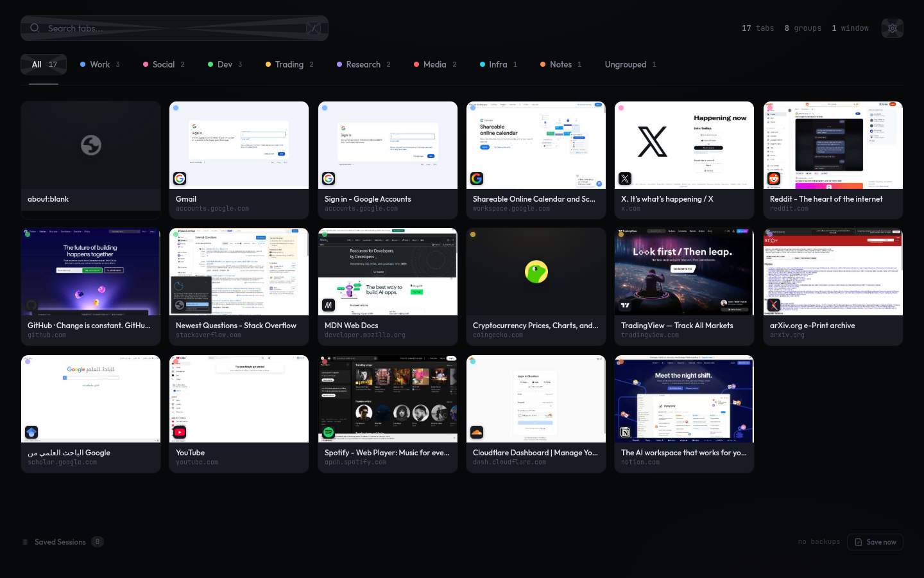Screen dimensions: 924x578
Task: Switch to the Work group tab
Action: click(99, 65)
